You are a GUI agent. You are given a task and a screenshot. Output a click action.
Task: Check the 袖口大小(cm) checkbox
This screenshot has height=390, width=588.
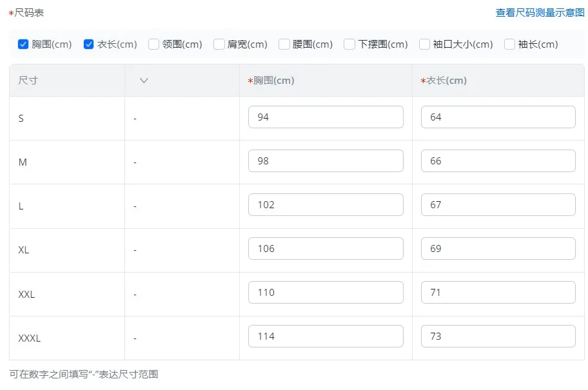[424, 44]
